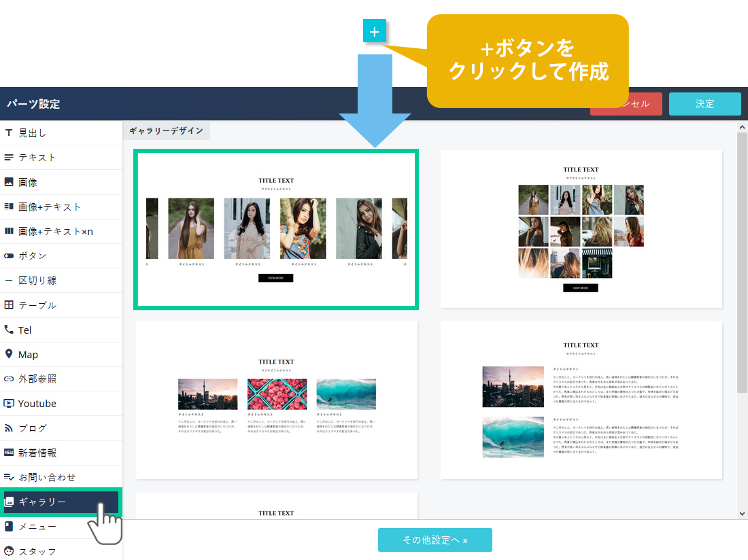Select the Tel phone icon
Screen dimensions: 748x560
pos(9,330)
